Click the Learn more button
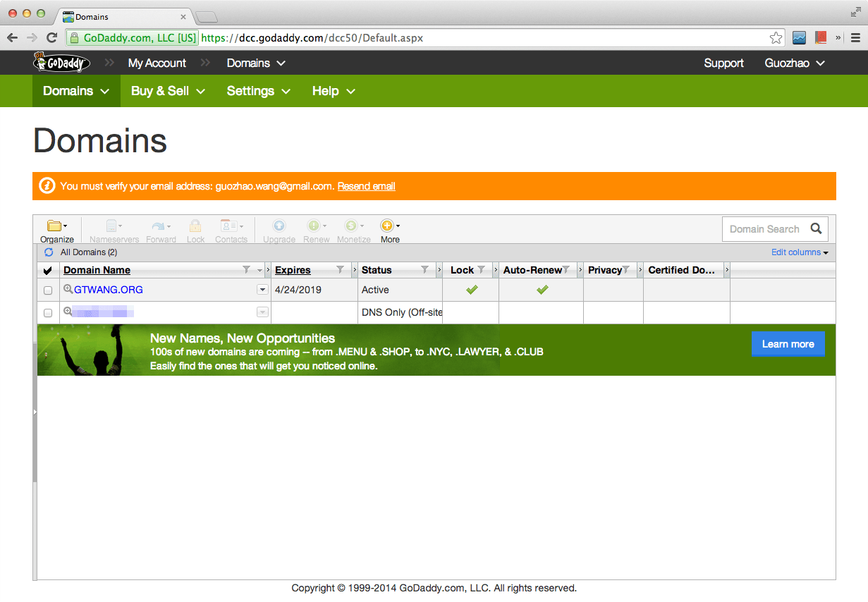This screenshot has width=868, height=602. coord(788,344)
